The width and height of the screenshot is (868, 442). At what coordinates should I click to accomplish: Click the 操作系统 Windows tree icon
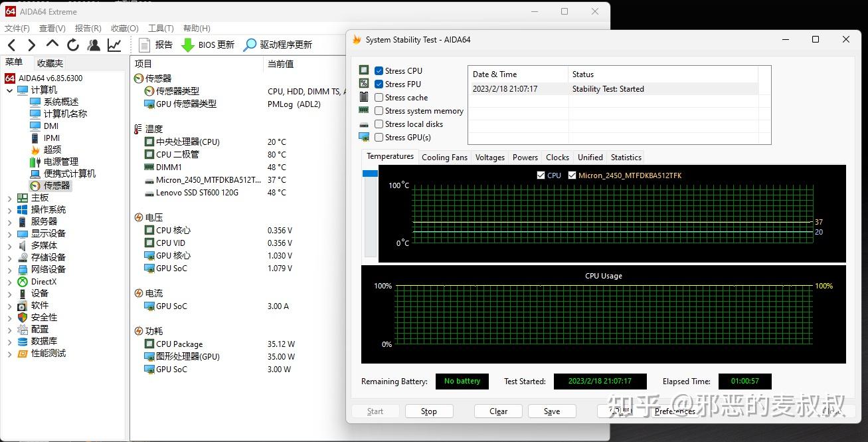coord(23,209)
